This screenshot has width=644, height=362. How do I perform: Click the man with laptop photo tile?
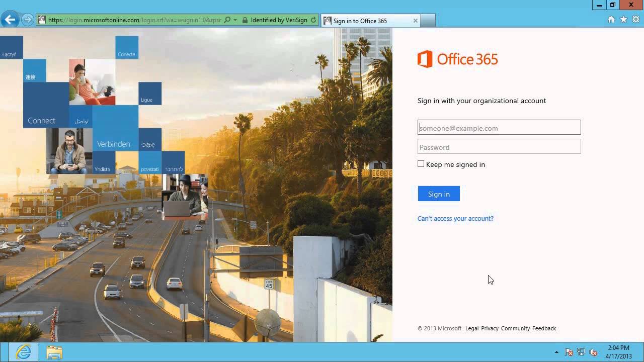coord(185,197)
